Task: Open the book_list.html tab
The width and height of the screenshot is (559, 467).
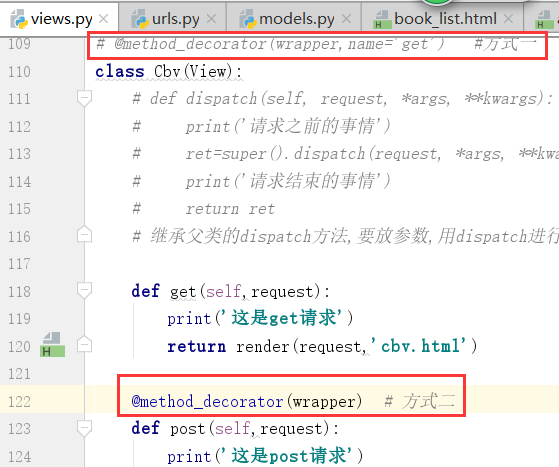Action: [442, 18]
